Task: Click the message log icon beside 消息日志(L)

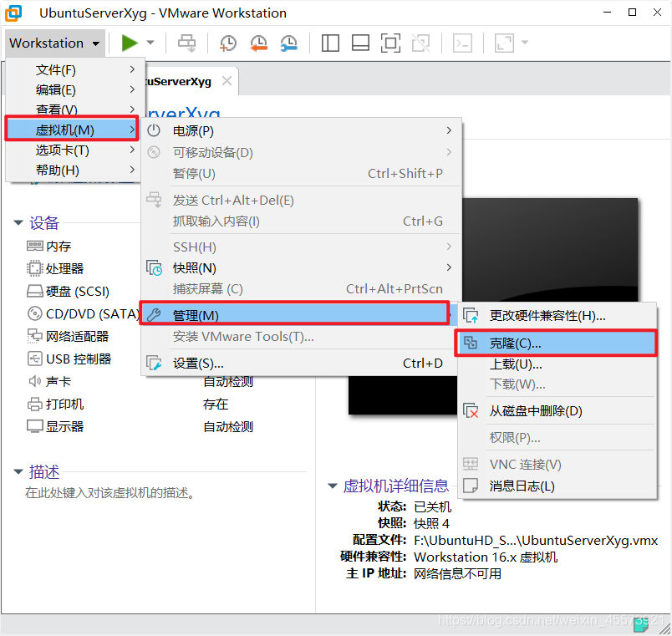Action: click(471, 486)
